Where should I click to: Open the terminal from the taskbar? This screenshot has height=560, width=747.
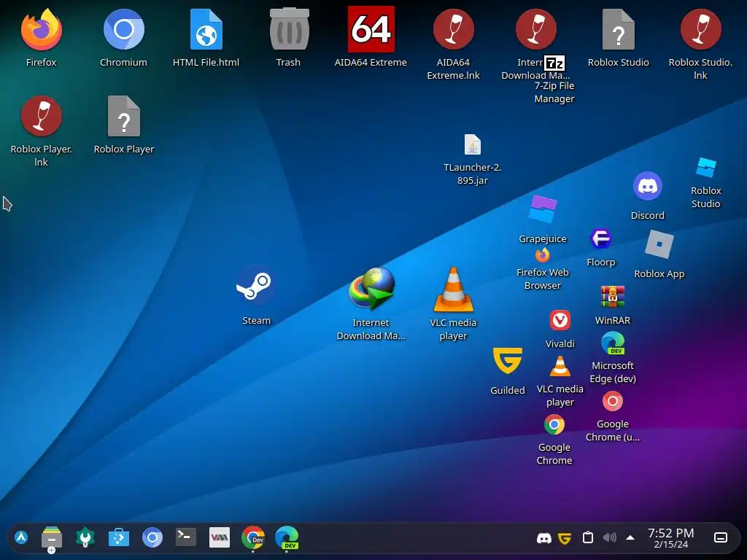pyautogui.click(x=186, y=537)
